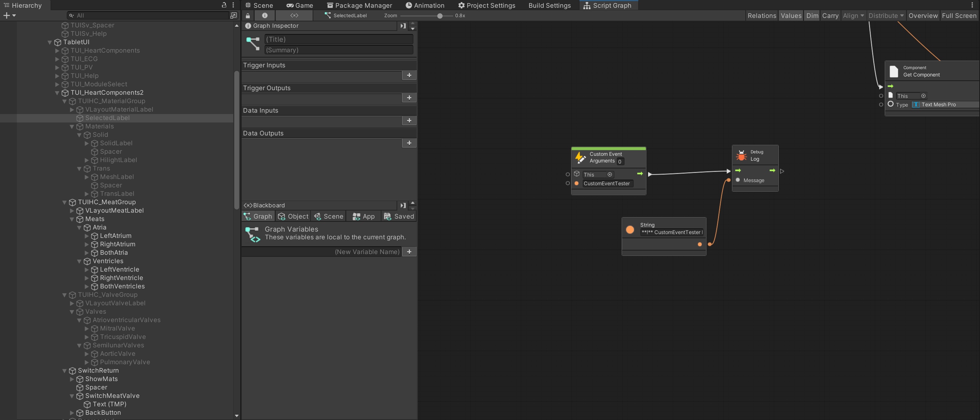Click the Full Screen button

(x=959, y=15)
